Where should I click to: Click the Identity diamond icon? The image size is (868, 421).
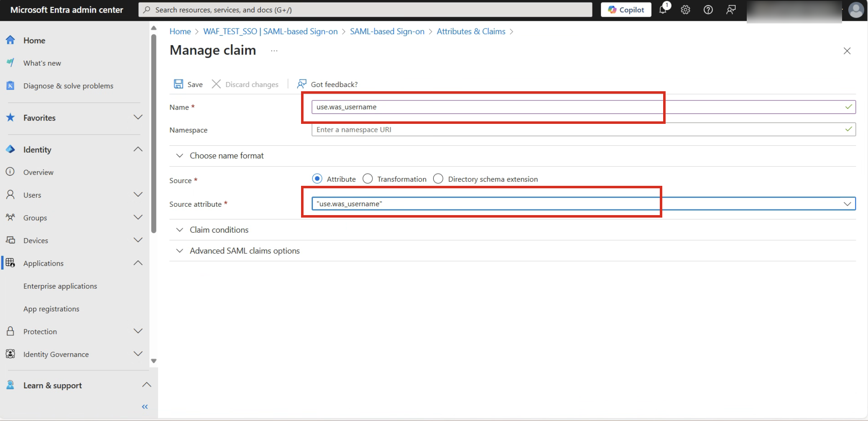[10, 149]
